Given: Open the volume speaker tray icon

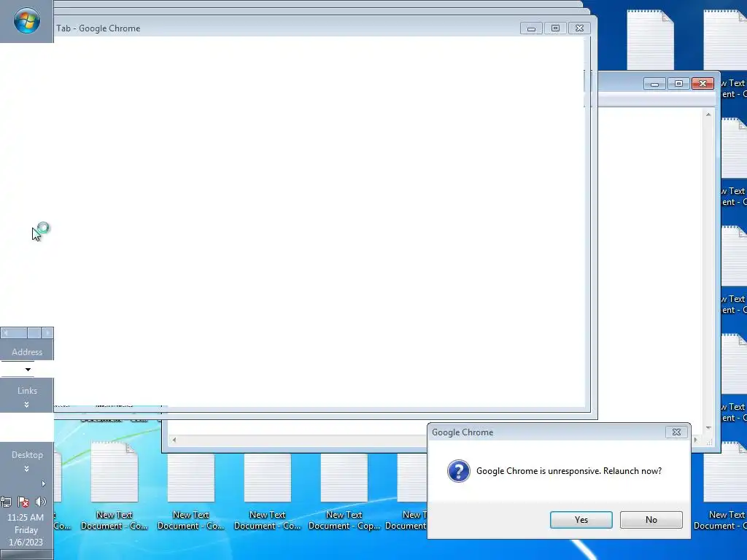Looking at the screenshot, I should click(41, 502).
